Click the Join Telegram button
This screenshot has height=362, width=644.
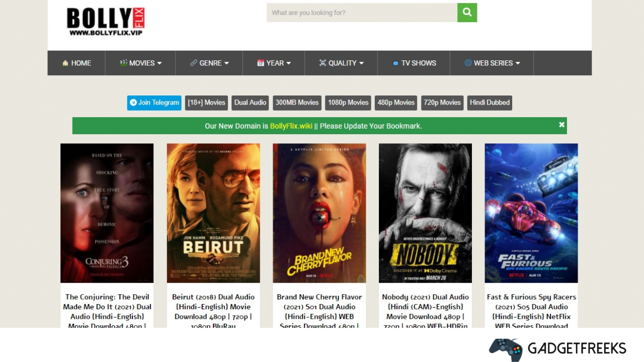click(154, 103)
